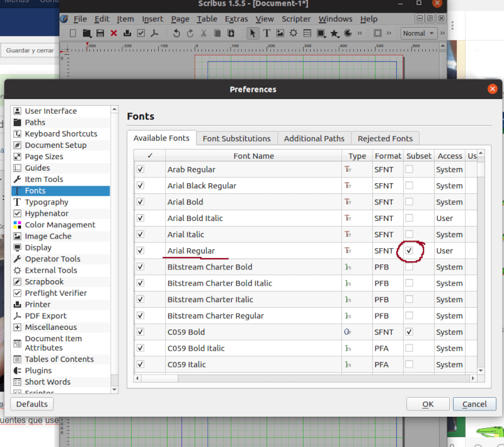Switch to the Font Substitutions tab
This screenshot has height=447, width=504.
237,139
